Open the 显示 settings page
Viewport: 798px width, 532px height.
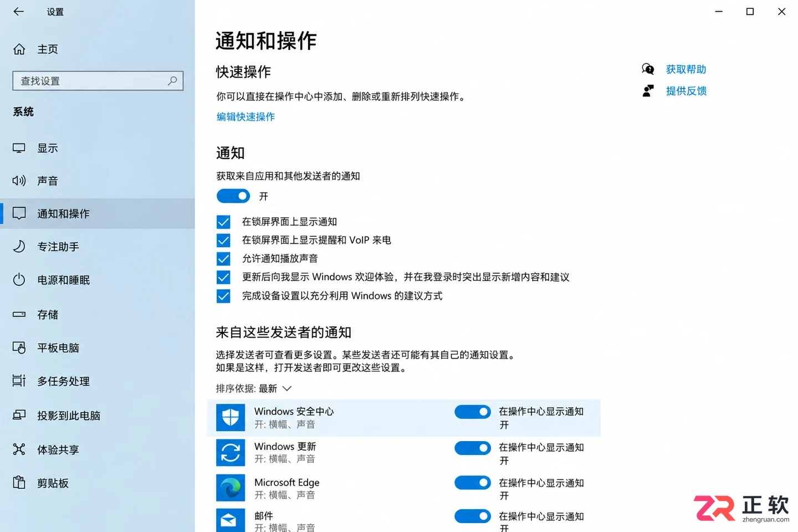pyautogui.click(x=98, y=148)
